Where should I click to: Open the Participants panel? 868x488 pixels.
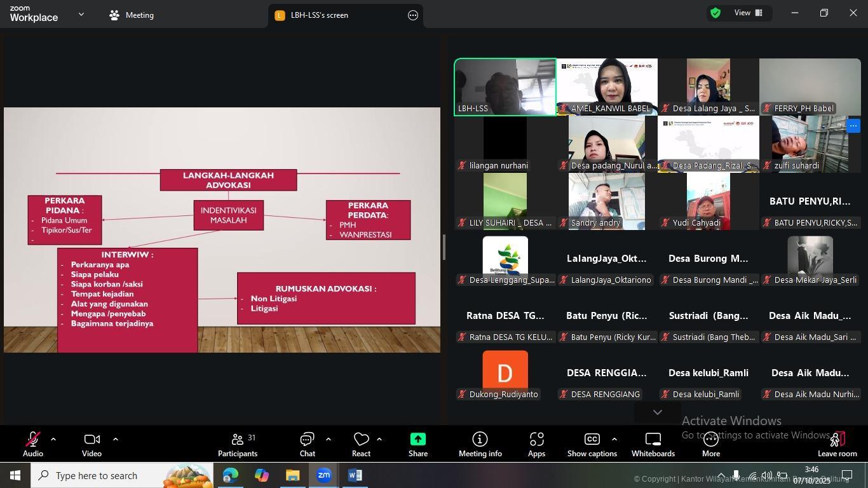(x=237, y=445)
